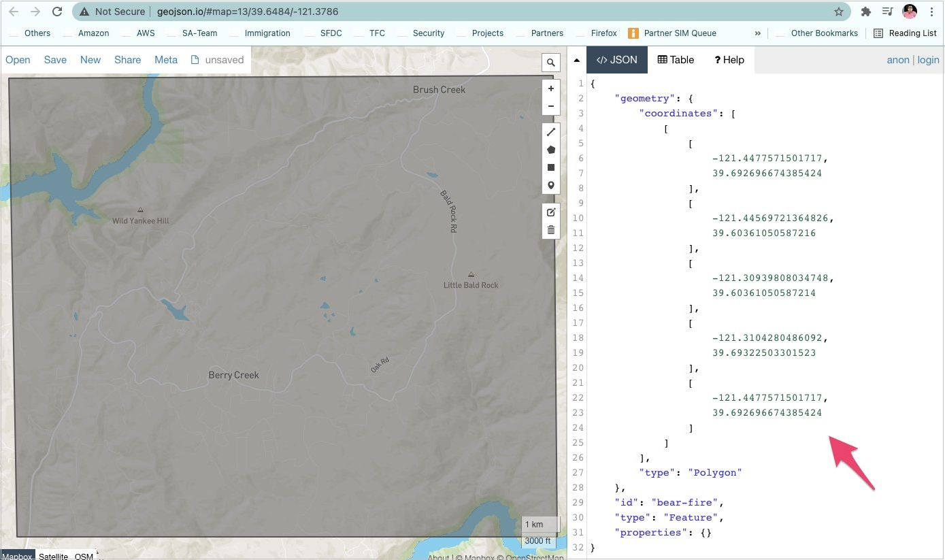This screenshot has width=945, height=560.
Task: Select the Mapbox base layer
Action: tap(17, 556)
